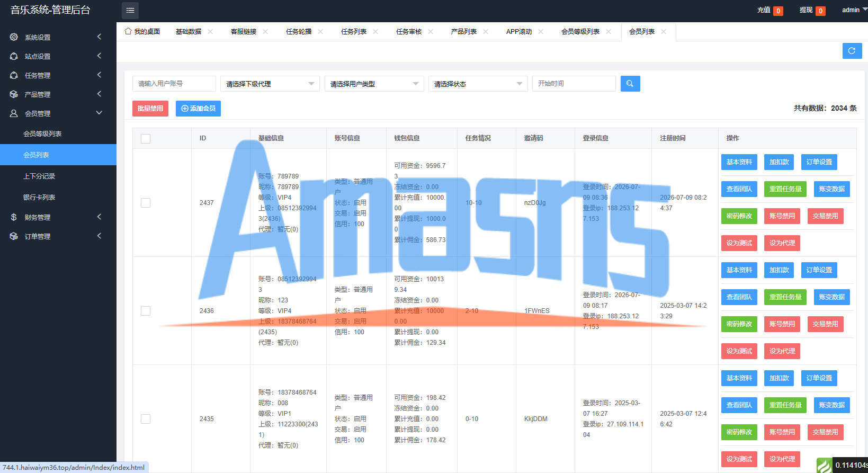This screenshot has height=473, width=868.
Task: Open 会员等级列表 in the sidebar
Action: pos(58,133)
